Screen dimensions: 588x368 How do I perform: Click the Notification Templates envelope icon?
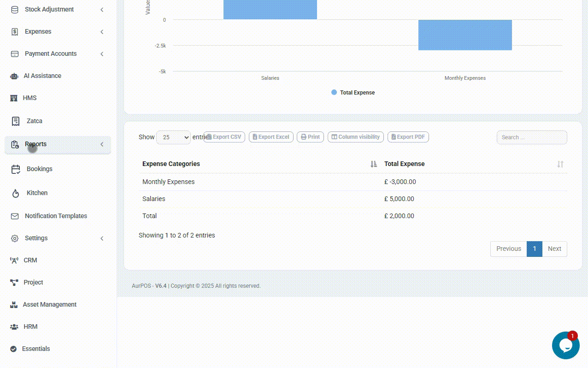coord(15,216)
